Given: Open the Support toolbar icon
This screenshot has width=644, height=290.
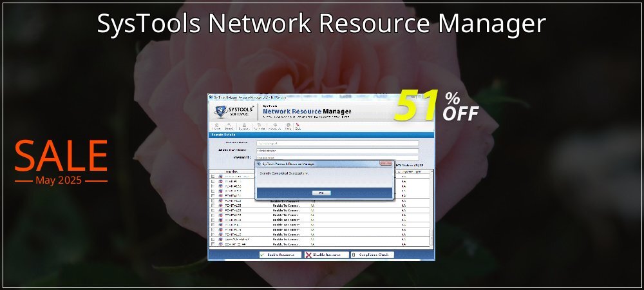Looking at the screenshot, I should (x=244, y=126).
